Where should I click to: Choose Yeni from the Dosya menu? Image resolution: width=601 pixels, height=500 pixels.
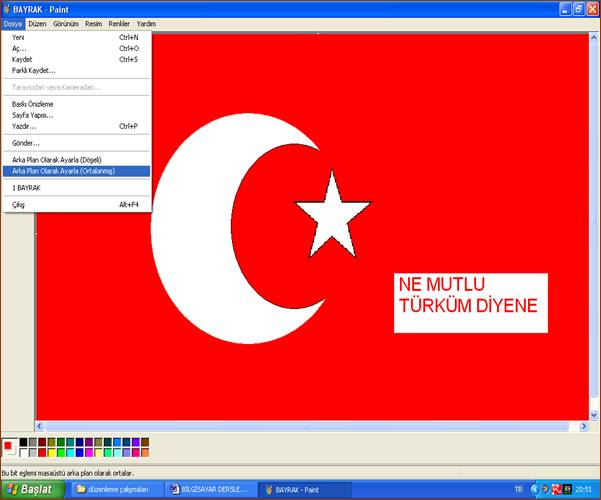click(76, 37)
